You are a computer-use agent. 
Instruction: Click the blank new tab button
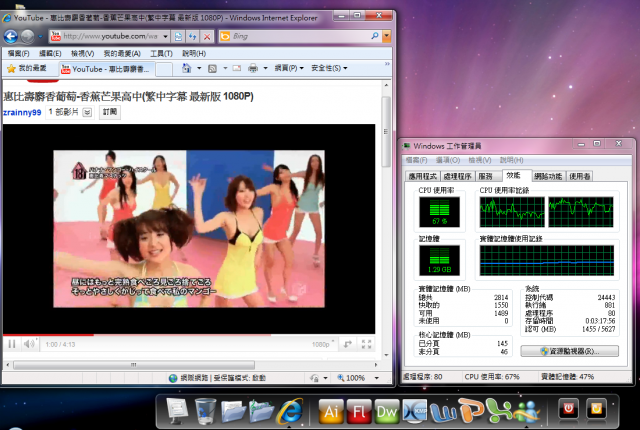(x=164, y=69)
